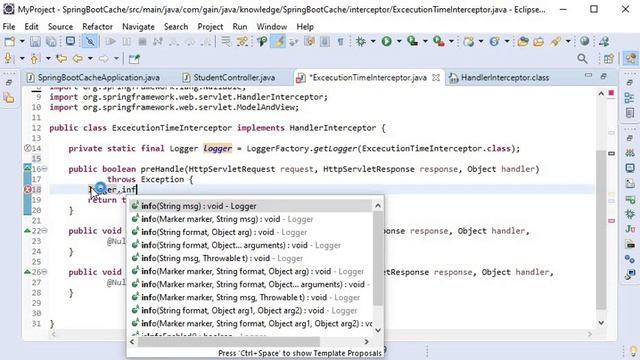640x360 pixels.
Task: Click the error marker on line 18
Action: [27, 189]
